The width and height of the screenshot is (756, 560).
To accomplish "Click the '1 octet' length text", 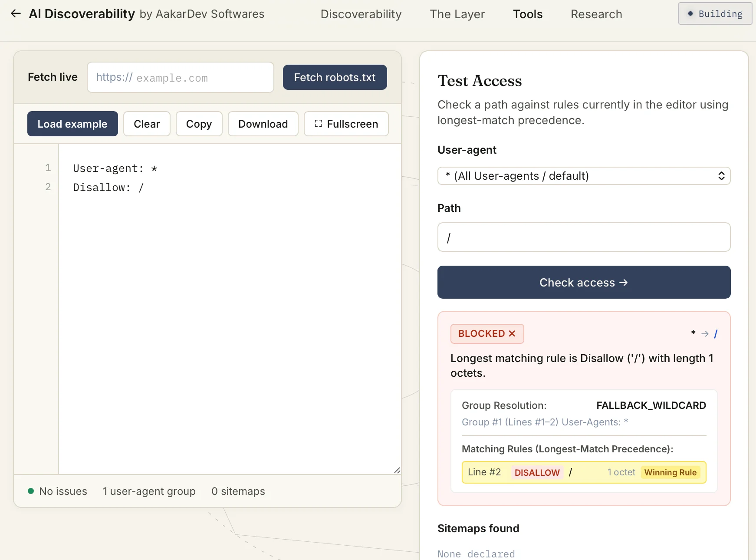I will pos(621,472).
